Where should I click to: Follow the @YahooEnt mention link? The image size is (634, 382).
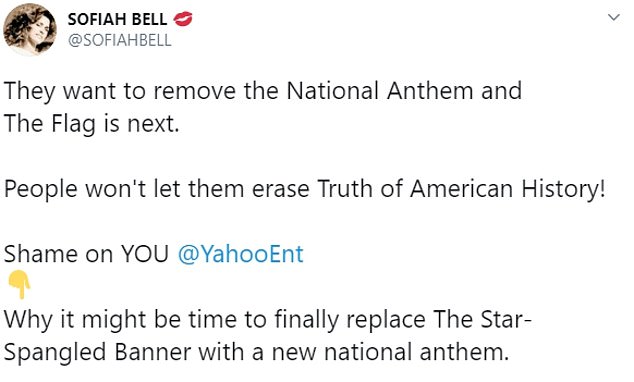[x=241, y=254]
